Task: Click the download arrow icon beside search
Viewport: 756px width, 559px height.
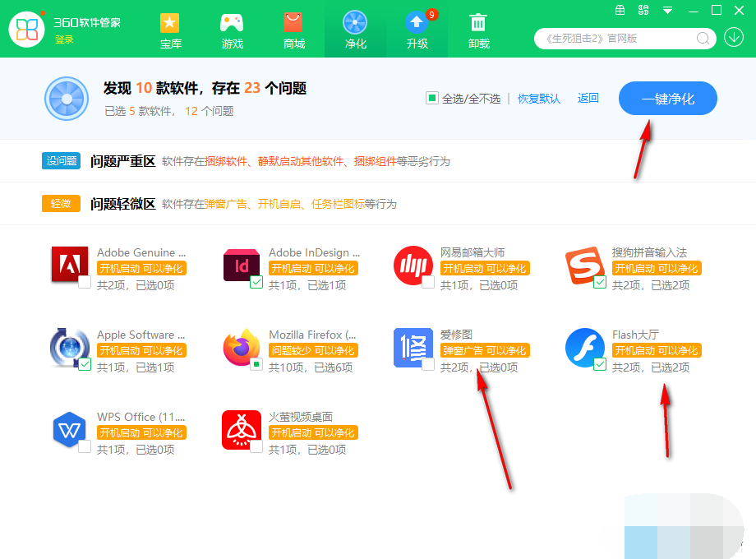Action: (x=733, y=38)
